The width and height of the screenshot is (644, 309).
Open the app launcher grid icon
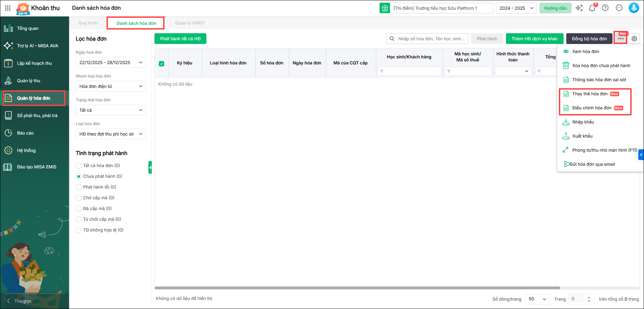pos(8,8)
